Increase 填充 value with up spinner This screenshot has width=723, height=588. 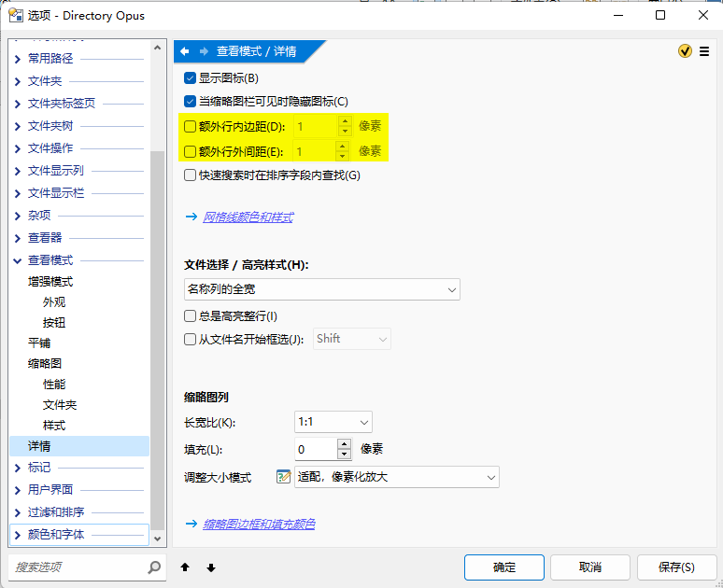[x=345, y=444]
